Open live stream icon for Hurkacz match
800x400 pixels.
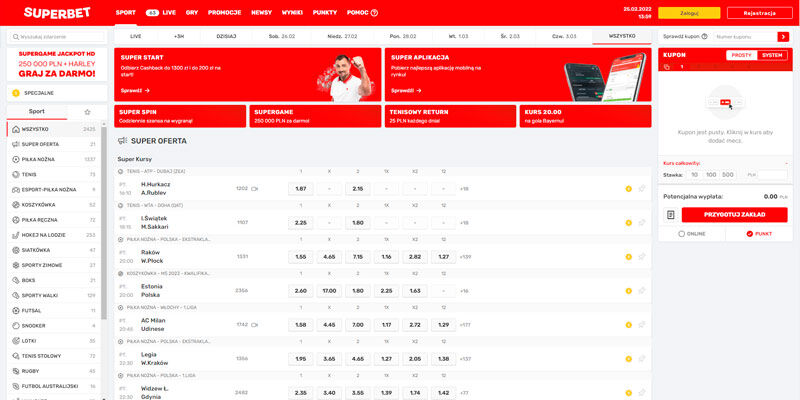point(255,189)
